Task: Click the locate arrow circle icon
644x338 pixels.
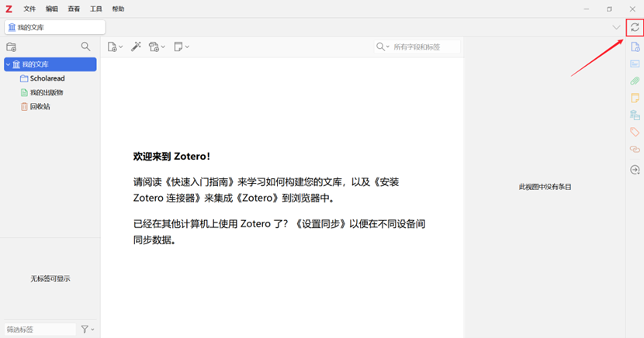Action: pos(635,170)
